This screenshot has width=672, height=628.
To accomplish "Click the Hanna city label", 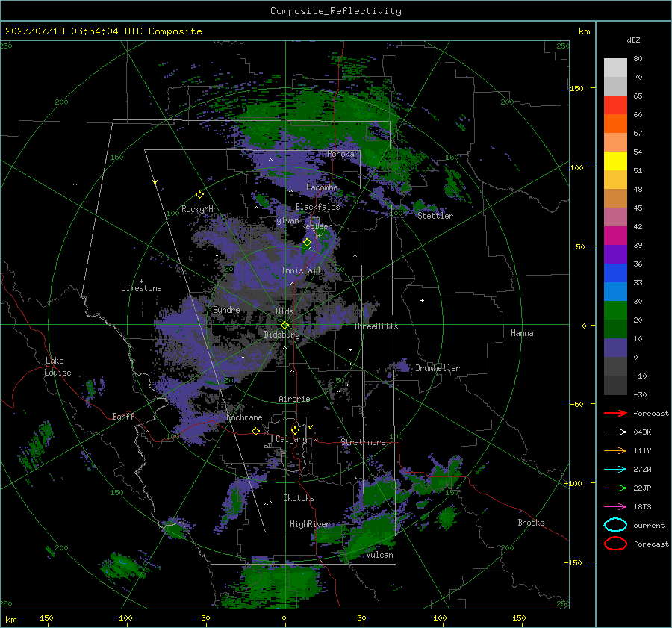I will click(x=522, y=333).
